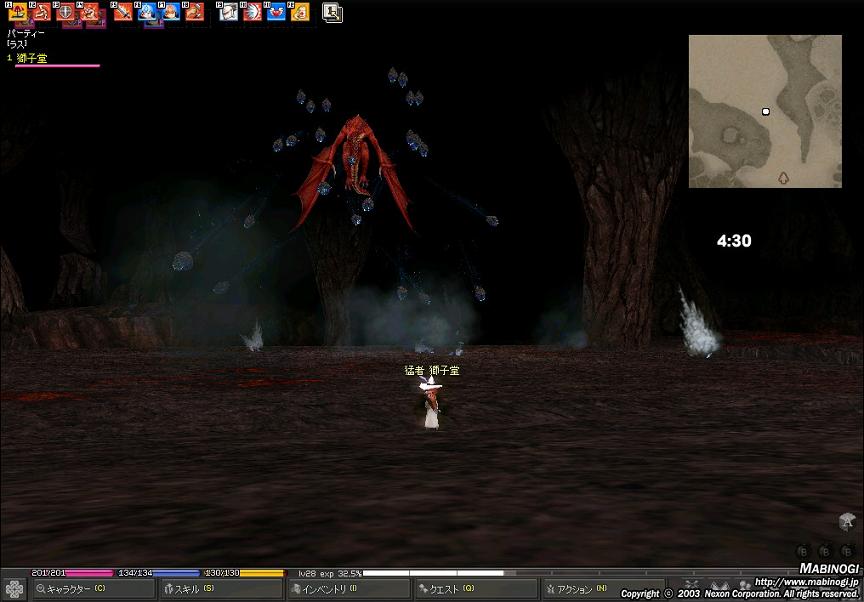Screen dimensions: 864x602
Task: Activate the F9 white helmet skill icon
Action: 228,12
